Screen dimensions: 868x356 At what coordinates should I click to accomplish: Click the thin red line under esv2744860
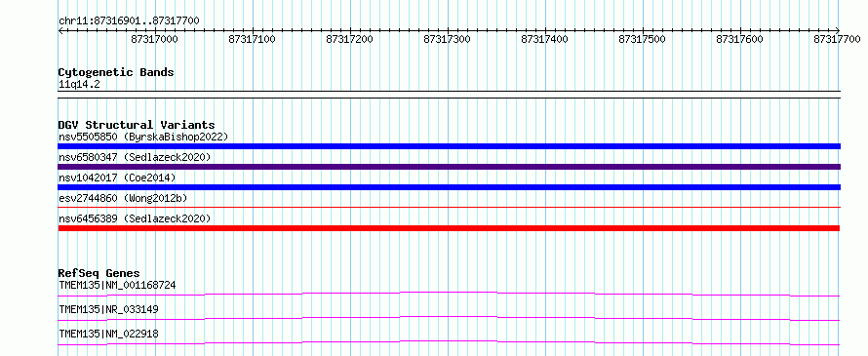click(x=449, y=208)
